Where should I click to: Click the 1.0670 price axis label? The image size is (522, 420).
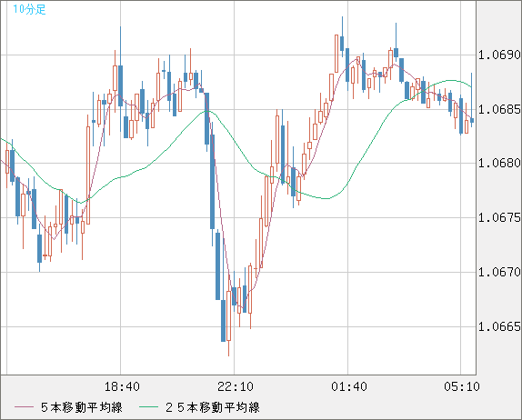499,272
